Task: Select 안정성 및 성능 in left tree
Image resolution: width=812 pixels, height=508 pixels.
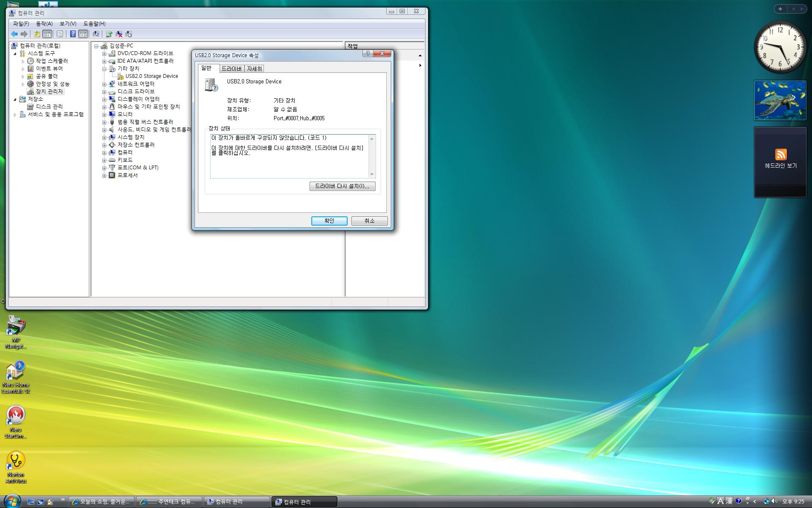Action: [52, 84]
